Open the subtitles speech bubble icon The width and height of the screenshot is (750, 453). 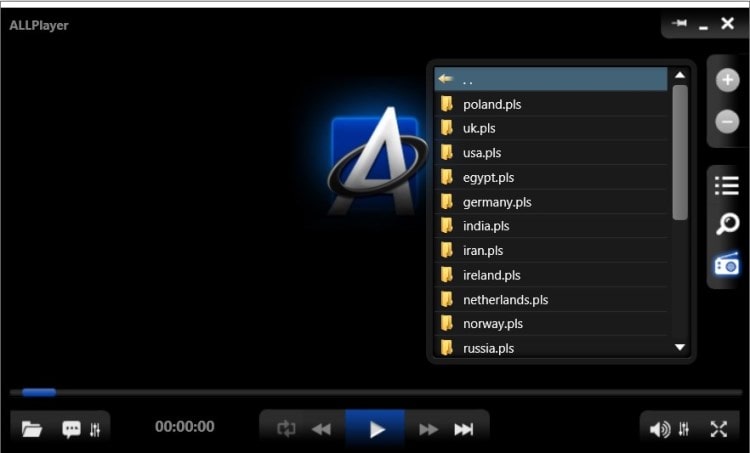(71, 429)
